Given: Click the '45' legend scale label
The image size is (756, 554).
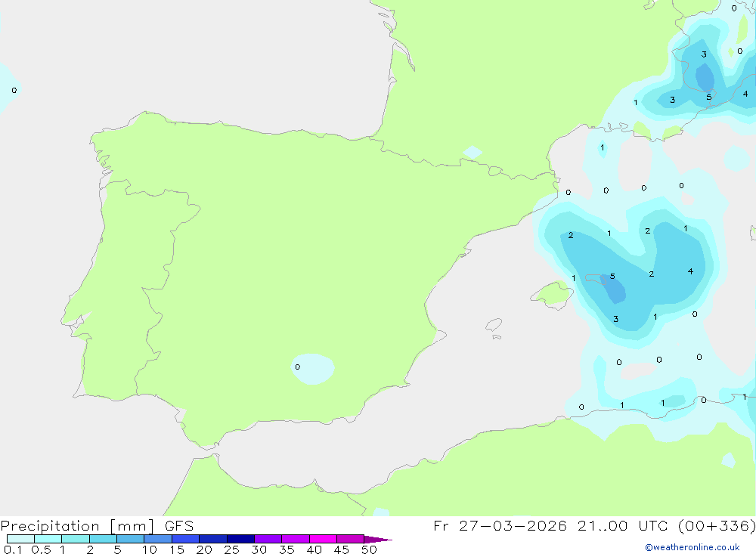Looking at the screenshot, I should [x=342, y=549].
